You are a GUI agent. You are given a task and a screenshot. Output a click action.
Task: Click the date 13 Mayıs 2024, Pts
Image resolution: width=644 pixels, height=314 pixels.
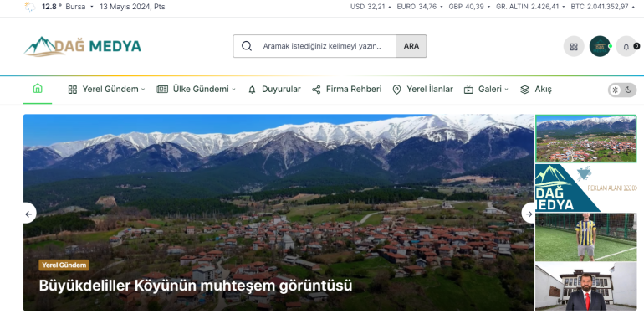pos(132,7)
